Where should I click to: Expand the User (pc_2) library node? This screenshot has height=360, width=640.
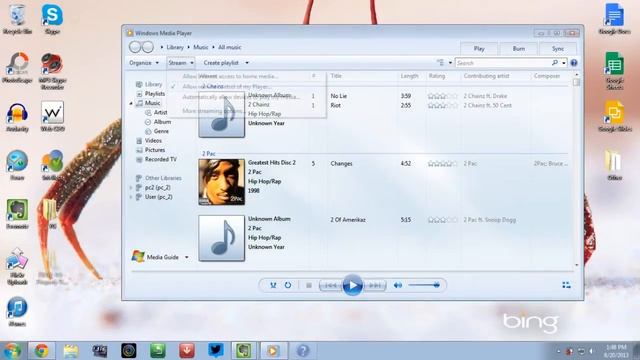pos(131,197)
